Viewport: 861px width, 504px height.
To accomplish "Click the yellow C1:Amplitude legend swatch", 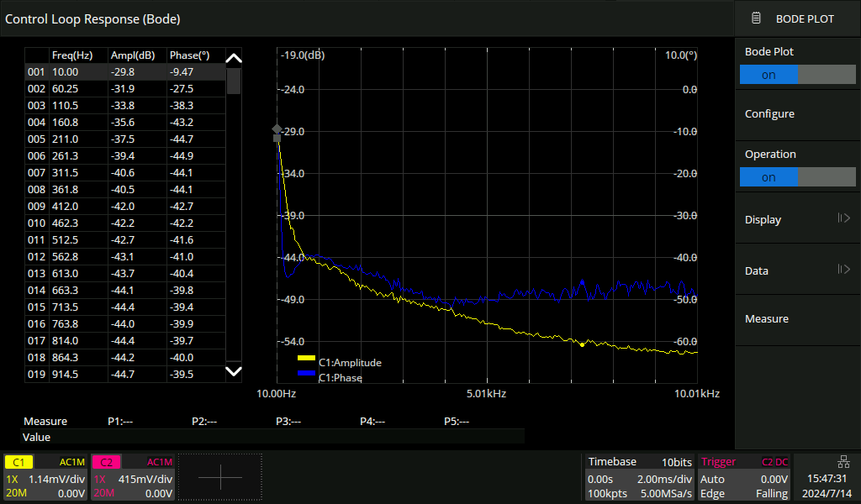I will pos(306,358).
